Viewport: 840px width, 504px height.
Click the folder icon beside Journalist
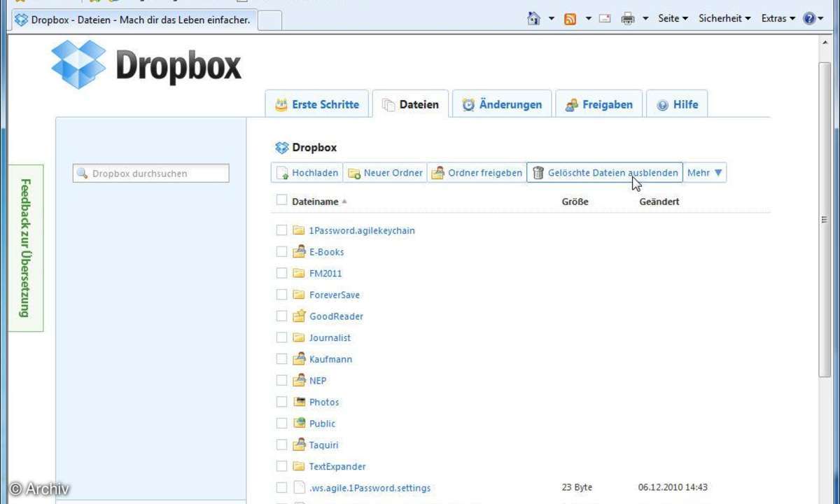tap(299, 337)
